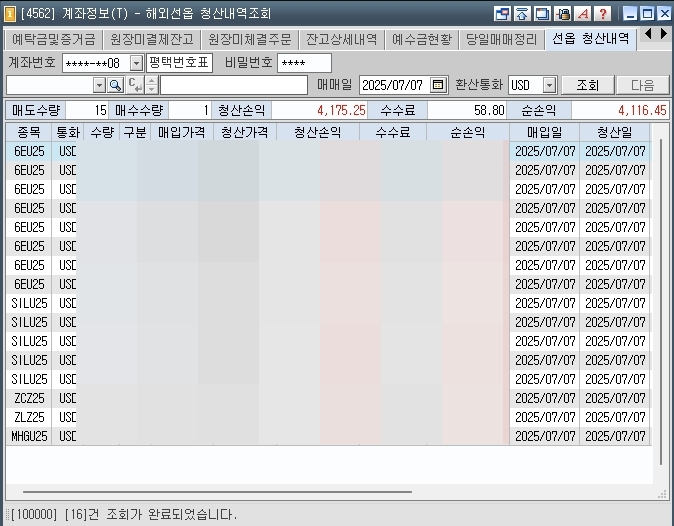Close the 계좌정보 window
This screenshot has height=526, width=674.
tap(664, 14)
